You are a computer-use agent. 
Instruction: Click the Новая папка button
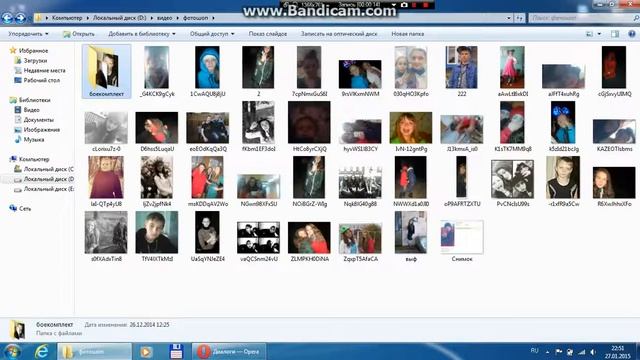coord(407,34)
